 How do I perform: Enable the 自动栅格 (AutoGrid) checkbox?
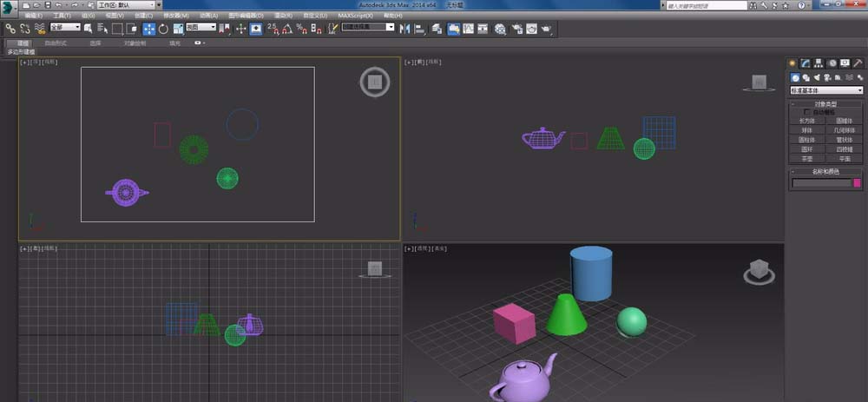[806, 112]
